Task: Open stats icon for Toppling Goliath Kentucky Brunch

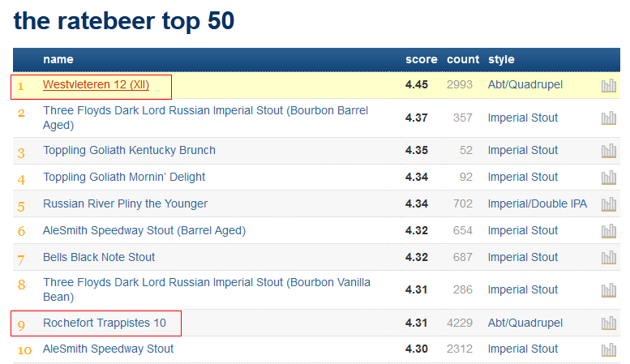Action: coord(609,151)
